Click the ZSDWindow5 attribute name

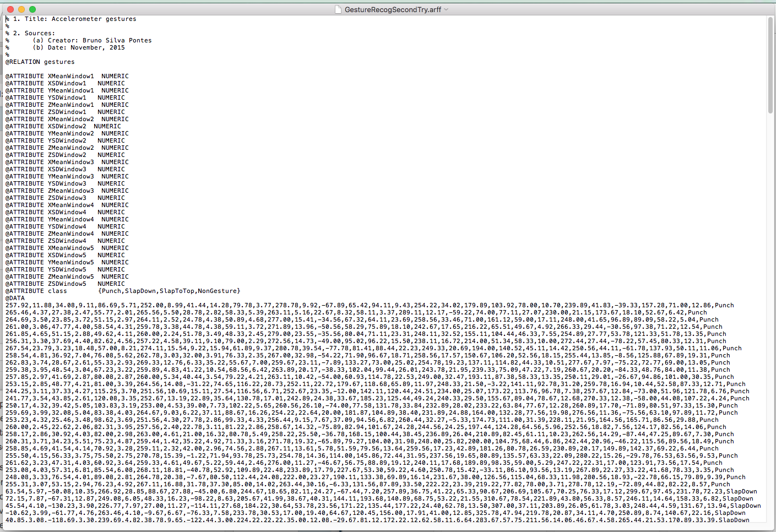(67, 284)
